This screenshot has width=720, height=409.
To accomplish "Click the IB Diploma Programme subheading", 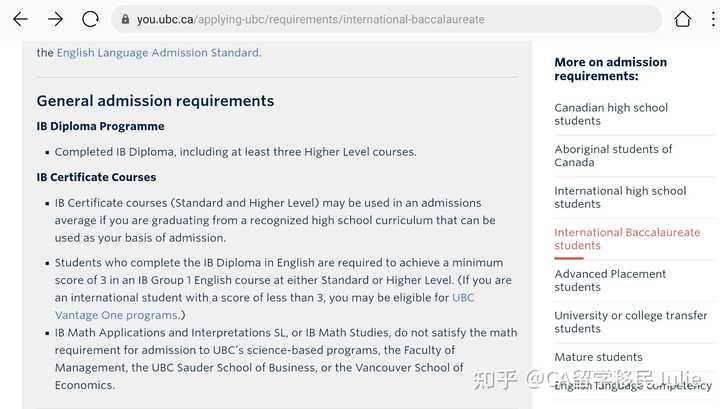I will pyautogui.click(x=101, y=126).
